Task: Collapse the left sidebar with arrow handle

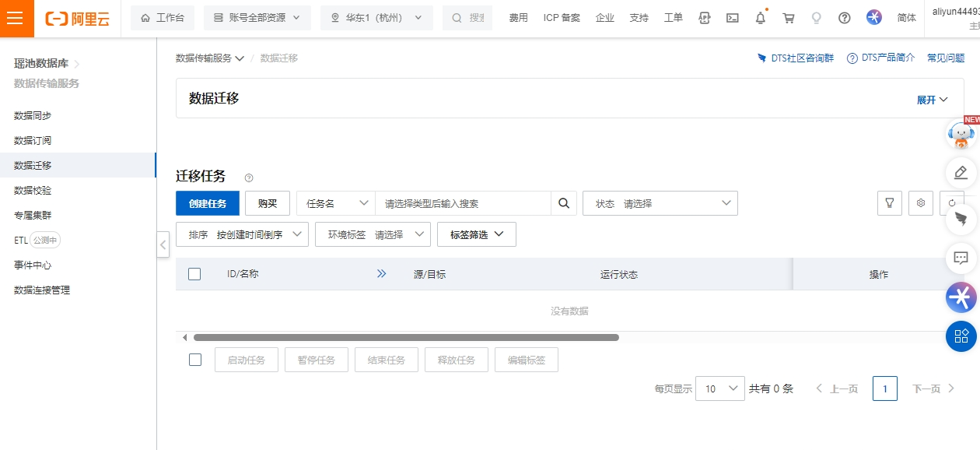Action: pyautogui.click(x=163, y=244)
